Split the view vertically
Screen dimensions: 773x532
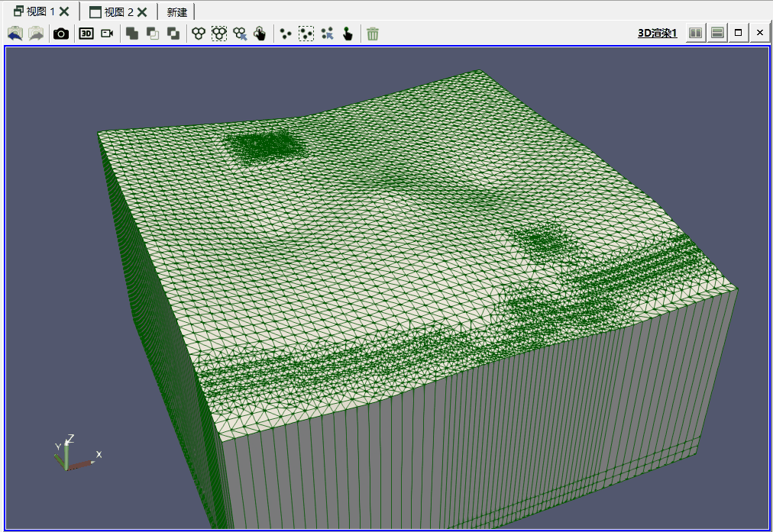pyautogui.click(x=717, y=33)
